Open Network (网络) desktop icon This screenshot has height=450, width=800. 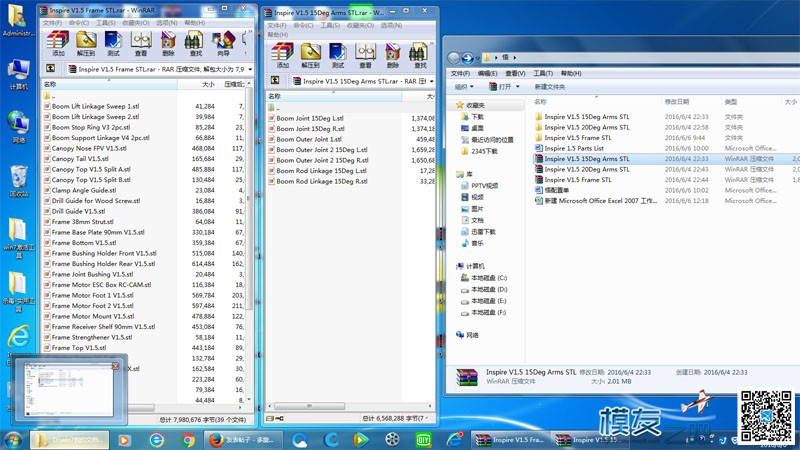pos(18,127)
